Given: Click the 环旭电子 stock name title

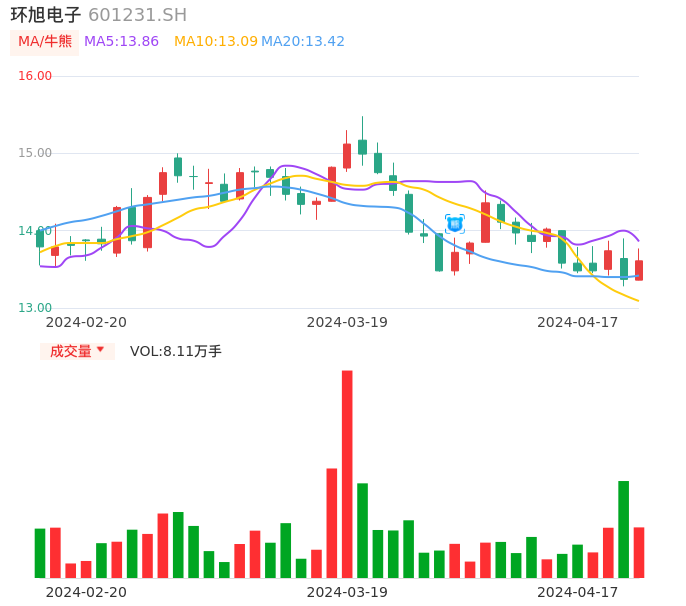Looking at the screenshot, I should [x=46, y=15].
